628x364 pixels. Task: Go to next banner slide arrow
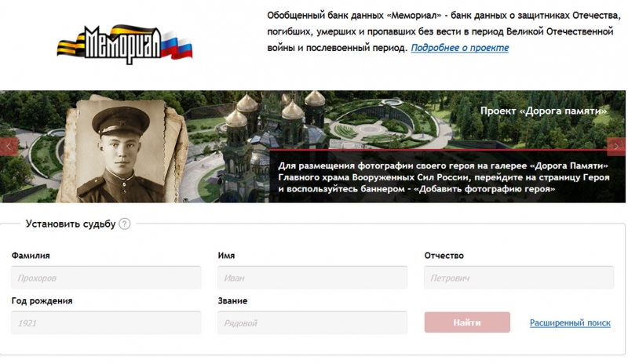coord(616,147)
